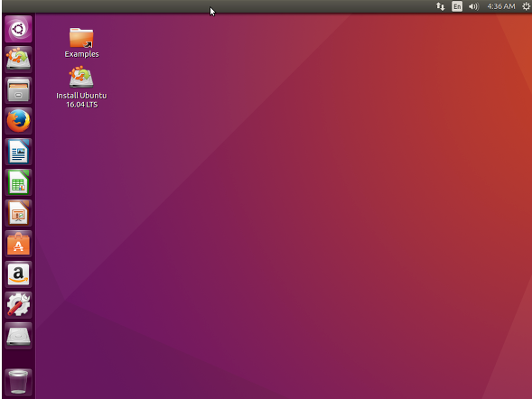Open the sound volume indicator menu
532x399 pixels.
[473, 6]
